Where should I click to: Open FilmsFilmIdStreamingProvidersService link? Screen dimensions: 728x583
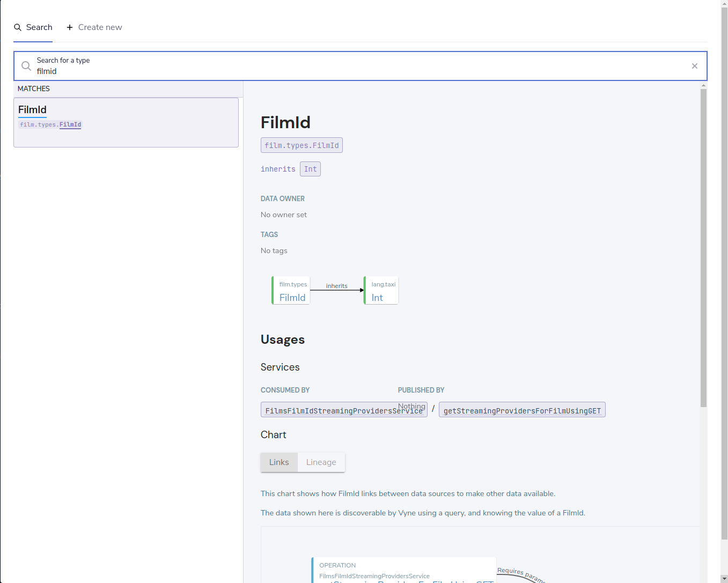(344, 410)
